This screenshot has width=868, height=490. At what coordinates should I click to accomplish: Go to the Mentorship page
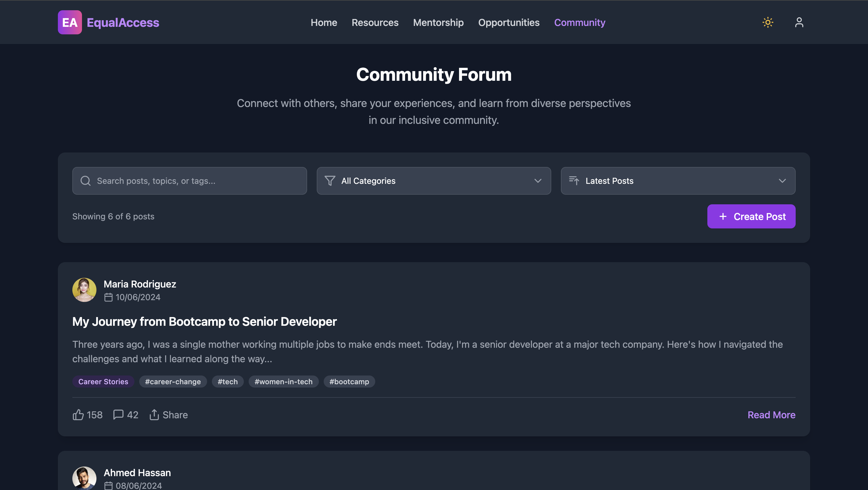click(x=438, y=23)
